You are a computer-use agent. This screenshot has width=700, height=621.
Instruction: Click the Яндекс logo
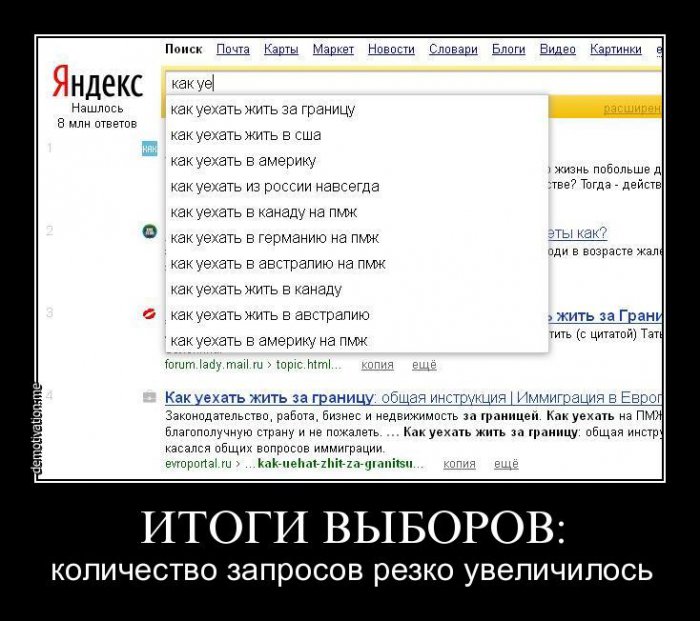97,82
